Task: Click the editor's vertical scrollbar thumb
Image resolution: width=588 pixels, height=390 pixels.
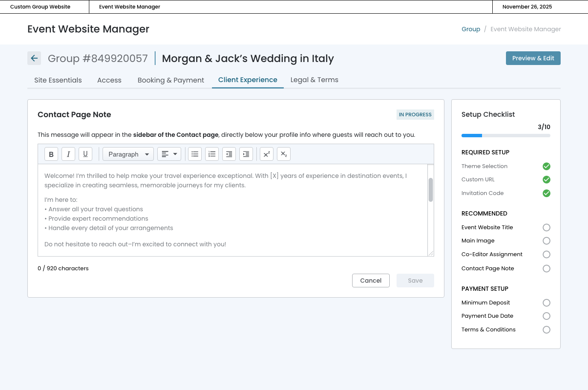Action: pos(431,189)
